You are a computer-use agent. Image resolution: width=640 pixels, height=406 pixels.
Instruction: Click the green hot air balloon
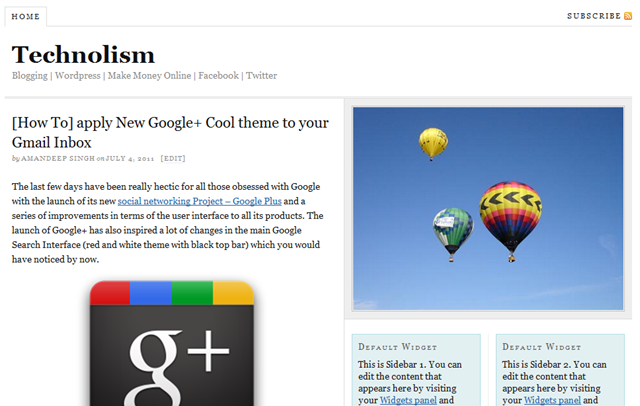point(452,231)
